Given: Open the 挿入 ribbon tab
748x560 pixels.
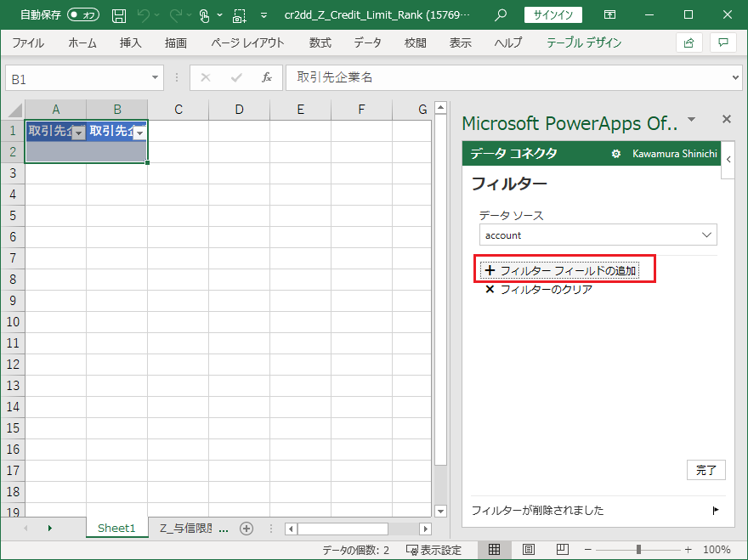Looking at the screenshot, I should (x=131, y=43).
